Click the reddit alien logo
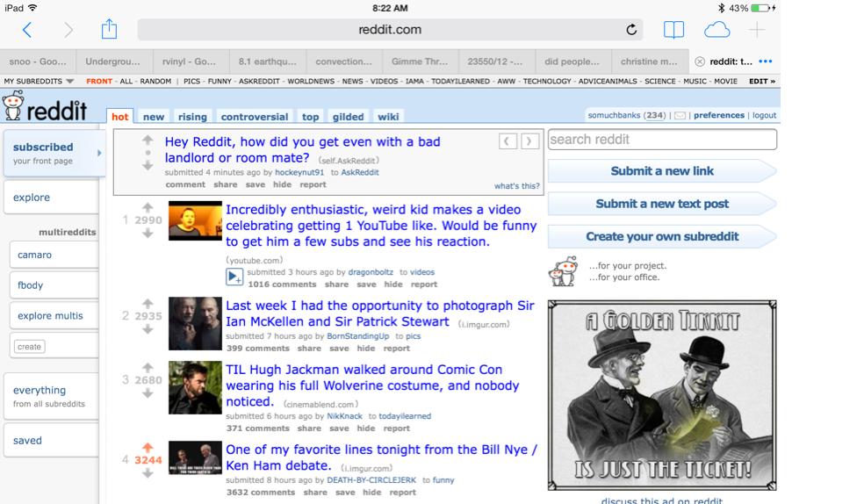Image resolution: width=864 pixels, height=504 pixels. pyautogui.click(x=13, y=106)
